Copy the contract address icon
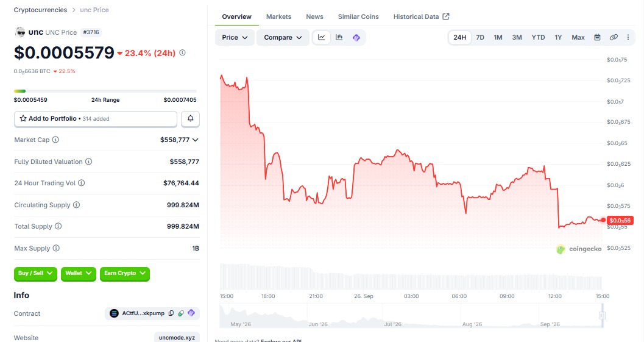The width and height of the screenshot is (644, 342). pyautogui.click(x=171, y=313)
